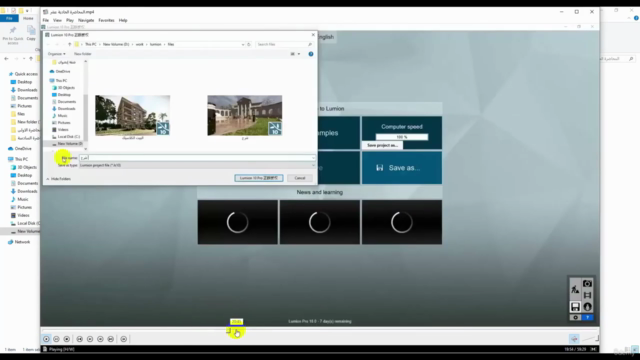Click Save project as tooltip label
Image resolution: width=640 pixels, height=360 pixels.
(x=382, y=145)
